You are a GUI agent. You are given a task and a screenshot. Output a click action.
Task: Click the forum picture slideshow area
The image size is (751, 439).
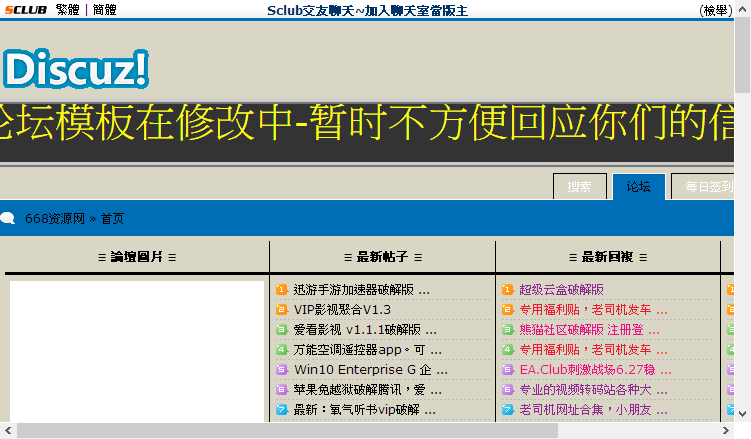137,351
